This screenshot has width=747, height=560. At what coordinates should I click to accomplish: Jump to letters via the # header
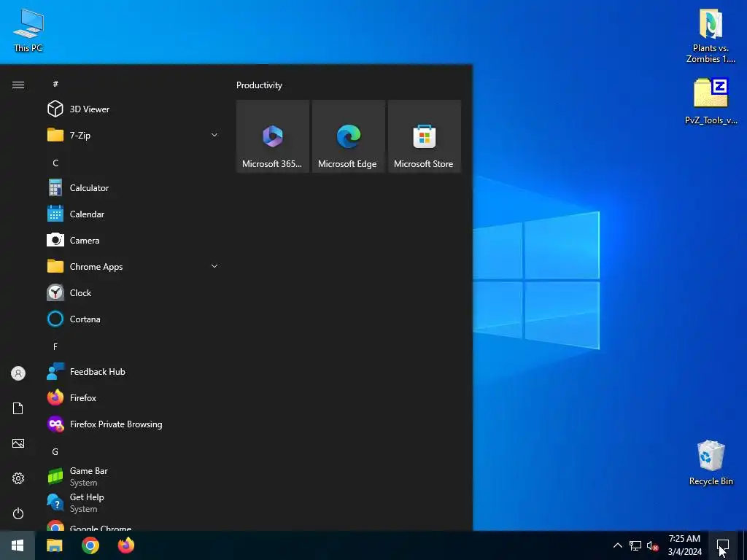coord(55,84)
